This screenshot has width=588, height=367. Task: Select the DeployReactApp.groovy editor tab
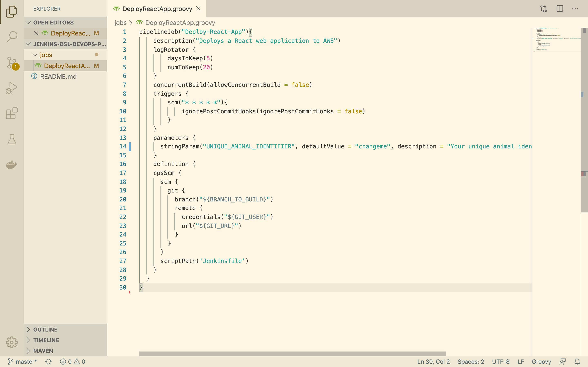point(157,9)
